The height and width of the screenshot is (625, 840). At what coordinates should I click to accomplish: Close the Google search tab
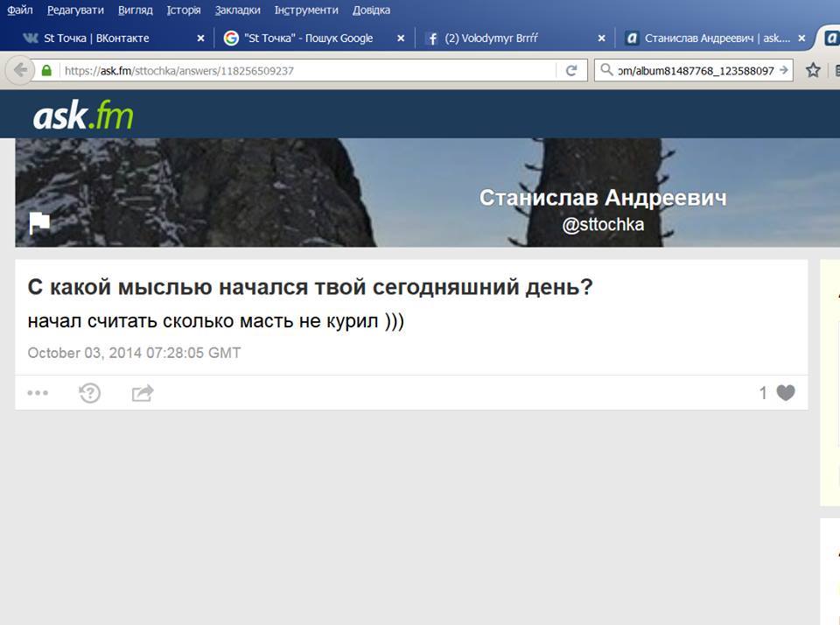click(400, 38)
